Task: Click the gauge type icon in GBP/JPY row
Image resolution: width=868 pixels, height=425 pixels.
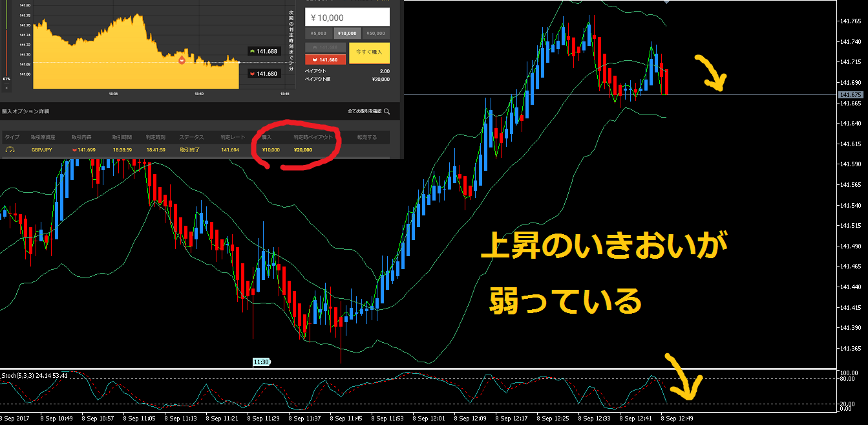Action: coord(10,149)
